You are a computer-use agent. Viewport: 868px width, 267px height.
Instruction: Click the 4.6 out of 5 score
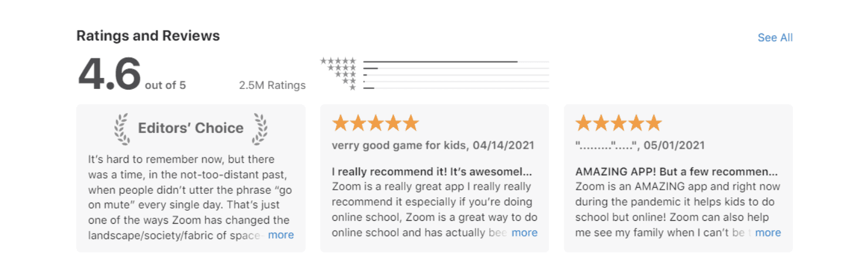(x=131, y=74)
